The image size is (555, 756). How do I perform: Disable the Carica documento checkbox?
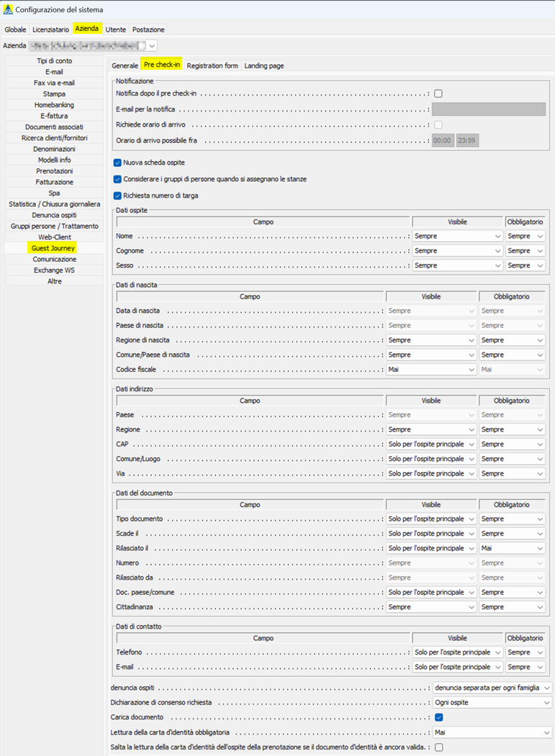tap(438, 717)
